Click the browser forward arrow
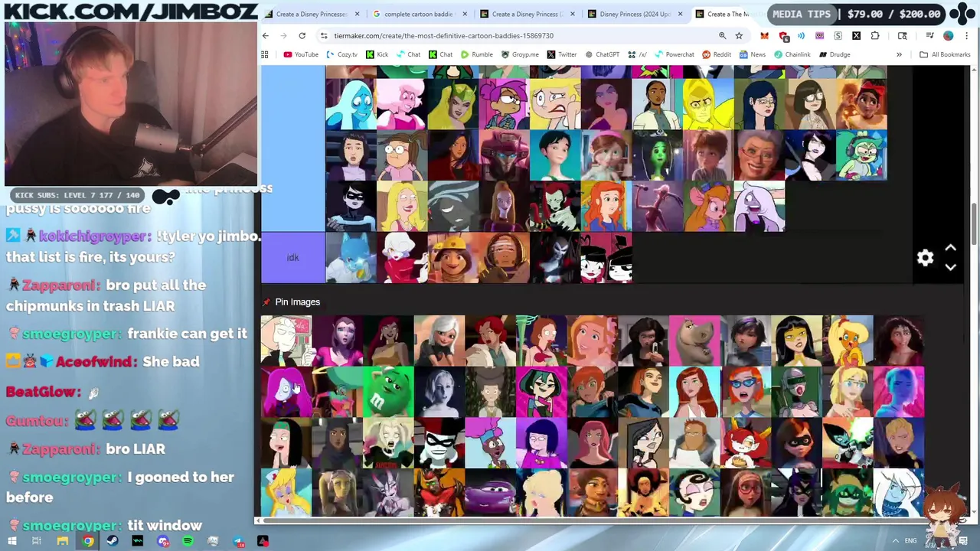Screen dimensions: 980x551 tap(283, 35)
